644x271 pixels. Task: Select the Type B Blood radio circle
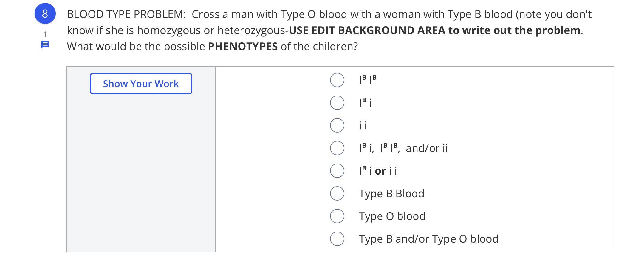pos(337,193)
